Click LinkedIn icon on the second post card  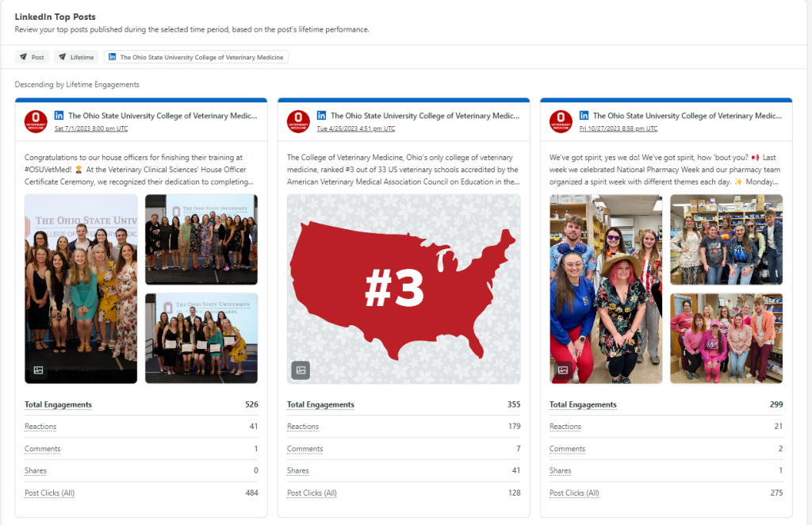pos(322,116)
